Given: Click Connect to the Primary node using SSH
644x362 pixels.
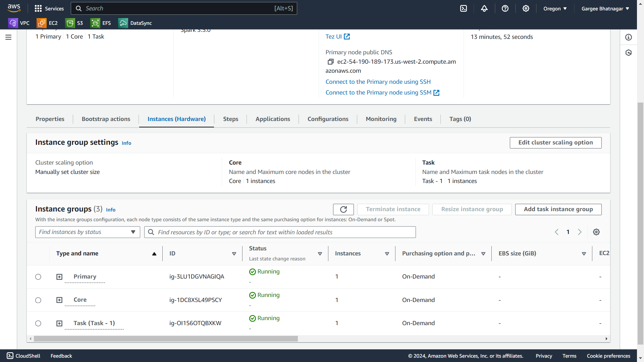Looking at the screenshot, I should [378, 82].
